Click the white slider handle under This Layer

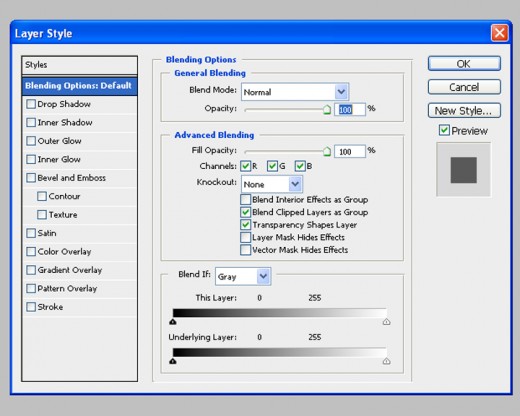coord(386,322)
